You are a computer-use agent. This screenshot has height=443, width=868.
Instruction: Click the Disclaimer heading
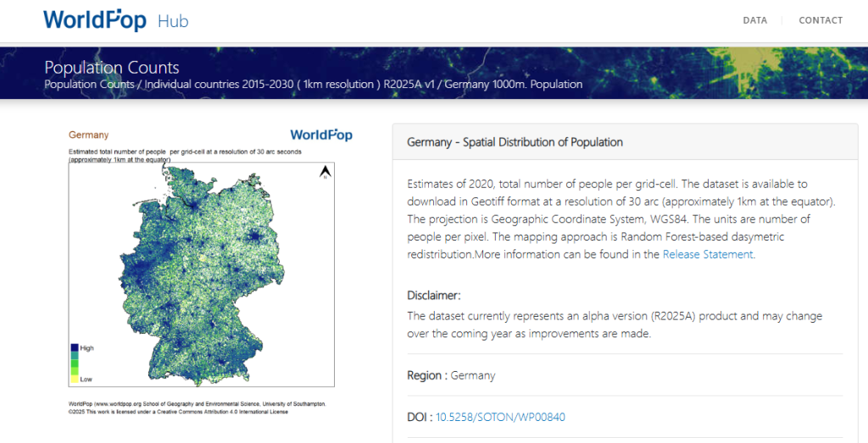coord(434,296)
